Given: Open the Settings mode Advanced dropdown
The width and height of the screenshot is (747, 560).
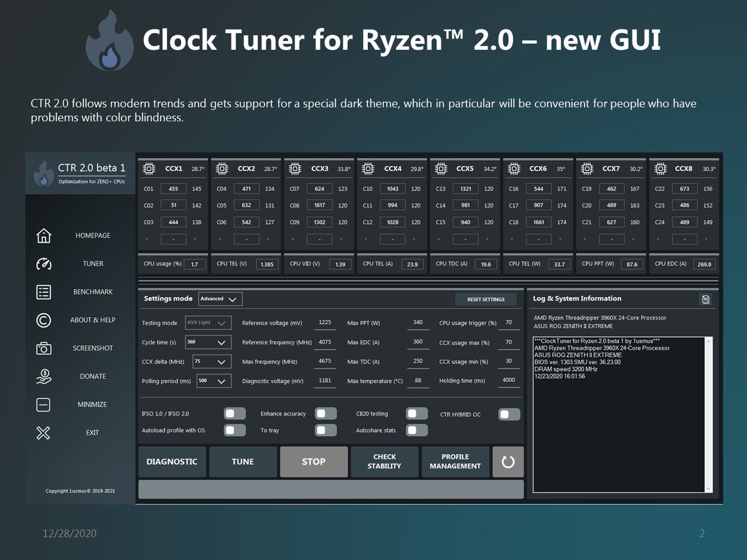Looking at the screenshot, I should (220, 299).
